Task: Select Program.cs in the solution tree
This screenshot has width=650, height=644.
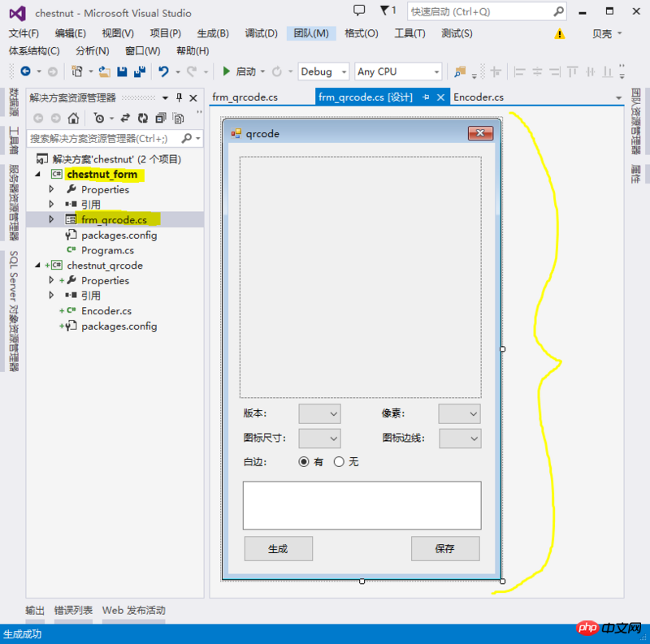Action: coord(107,250)
